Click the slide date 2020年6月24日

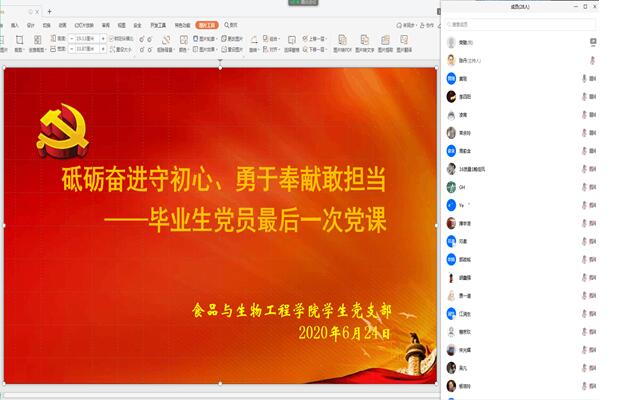coord(344,333)
